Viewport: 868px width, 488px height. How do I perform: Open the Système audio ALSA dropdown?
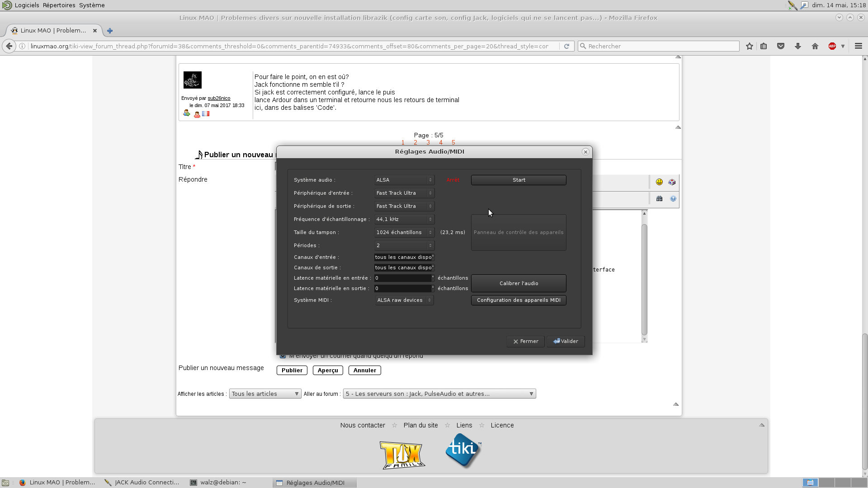tap(404, 180)
